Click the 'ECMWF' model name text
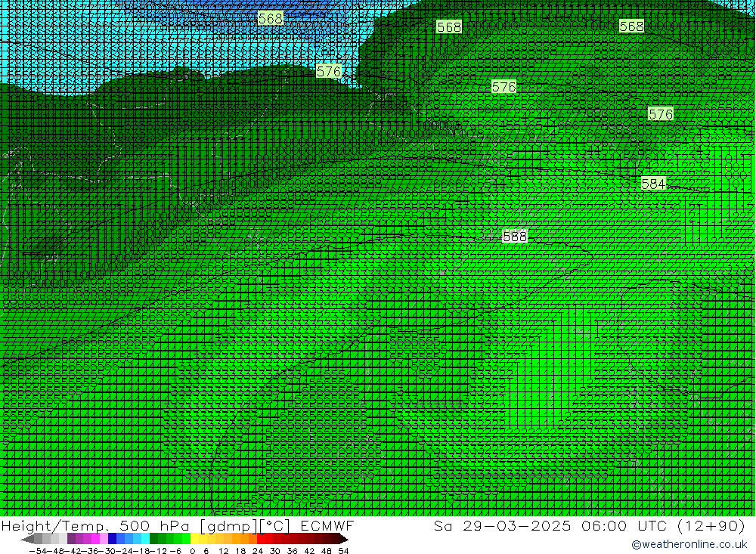Viewport: 756px width, 554px height. [327, 526]
